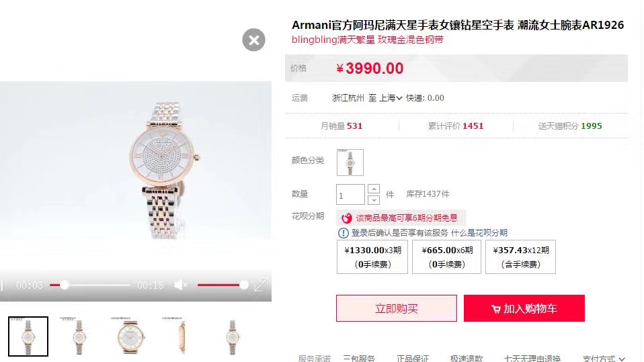
Task: Choose ¥665.00x6期 installment plan
Action: tap(447, 257)
